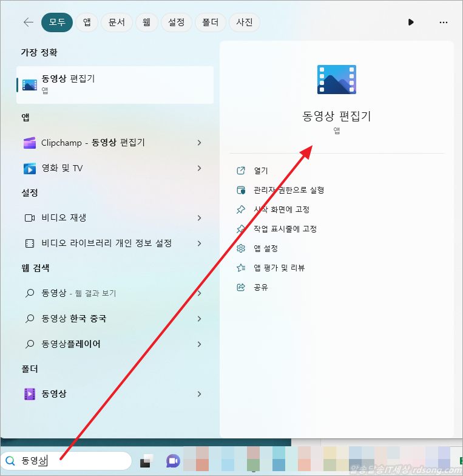Click the play arrow icon at top
This screenshot has height=476, width=463.
(411, 22)
